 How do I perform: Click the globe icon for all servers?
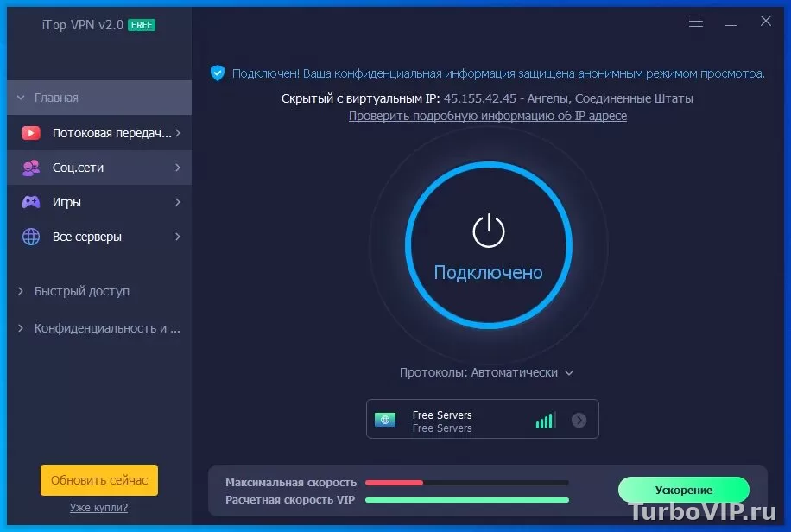[31, 237]
